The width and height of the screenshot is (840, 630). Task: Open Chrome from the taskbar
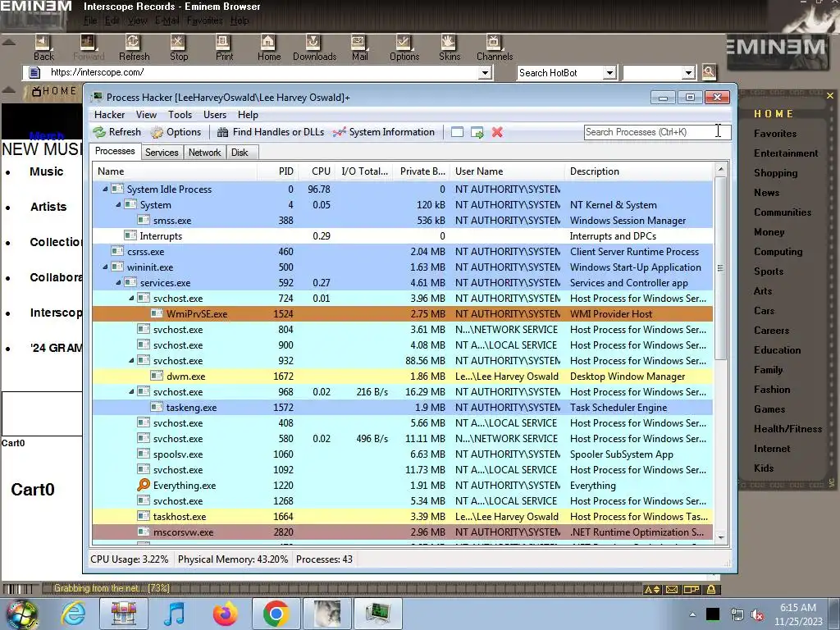(x=276, y=614)
